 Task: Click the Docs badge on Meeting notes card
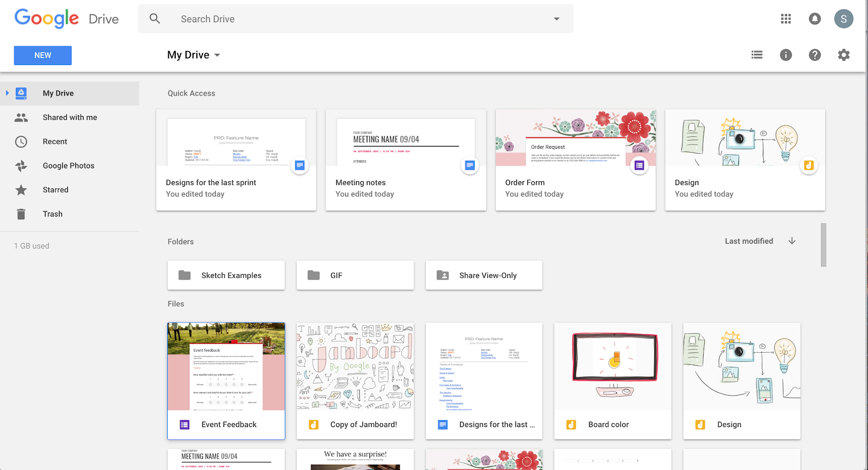[470, 165]
